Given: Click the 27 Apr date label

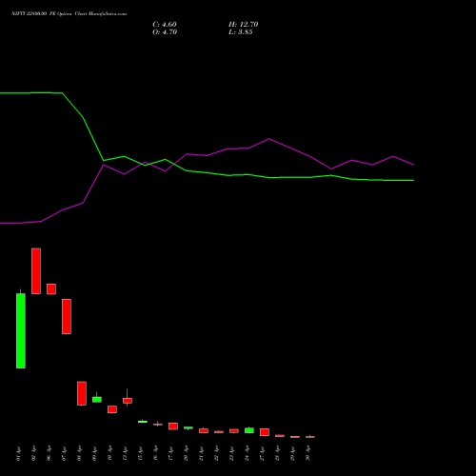Looking at the screenshot, I should click(262, 453).
